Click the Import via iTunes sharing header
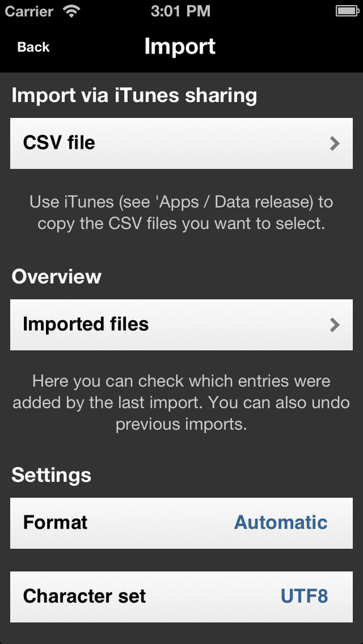 (134, 95)
